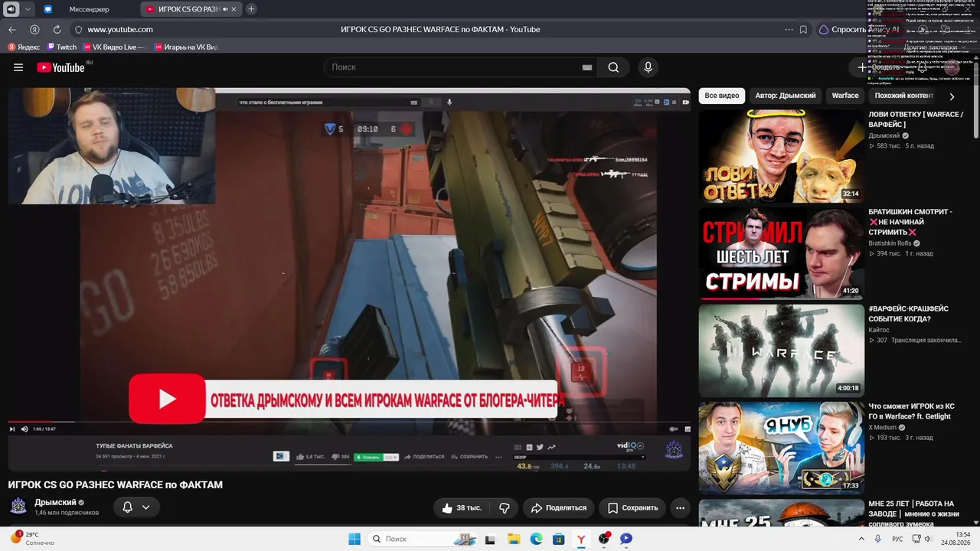Start voice search with the microphone
This screenshot has height=551, width=980.
(648, 67)
